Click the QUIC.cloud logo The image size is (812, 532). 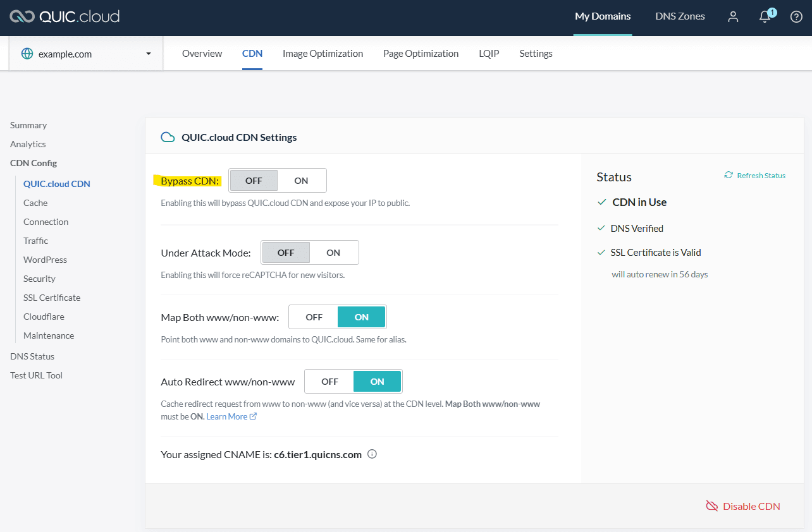point(65,17)
